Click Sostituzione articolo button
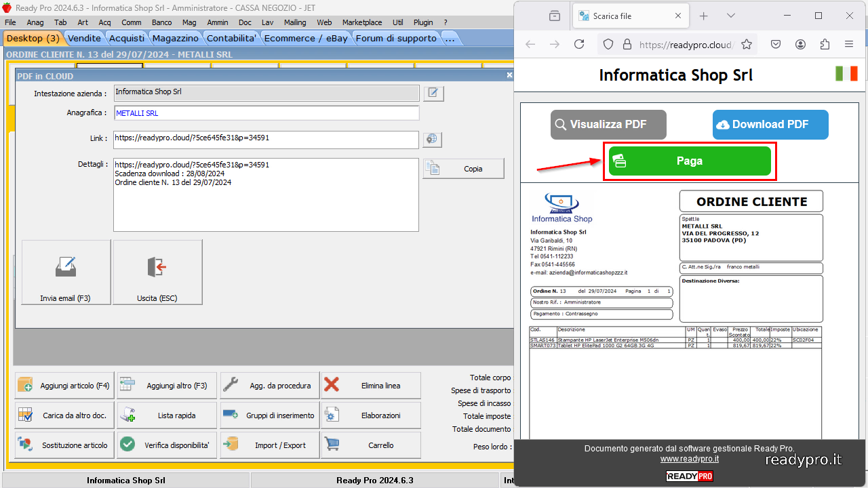Viewport: 868px width, 488px height. [x=64, y=445]
